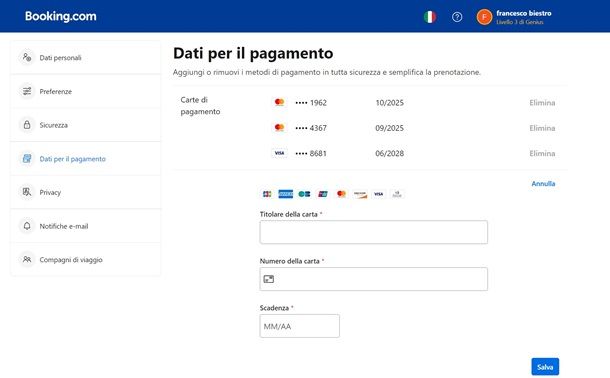The width and height of the screenshot is (610, 378).
Task: Focus the Scadenza MM/AA field
Action: click(x=300, y=326)
